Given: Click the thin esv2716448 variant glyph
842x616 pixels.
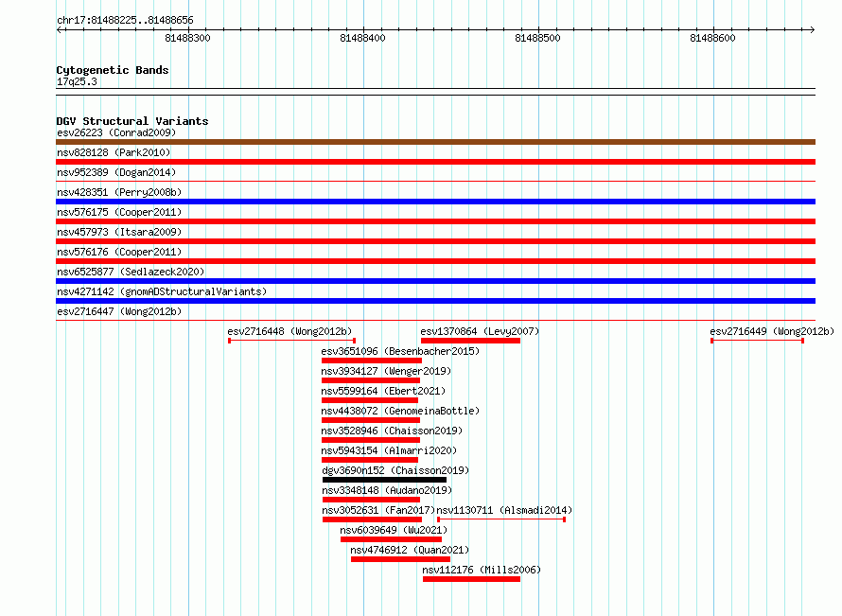Looking at the screenshot, I should click(x=291, y=341).
